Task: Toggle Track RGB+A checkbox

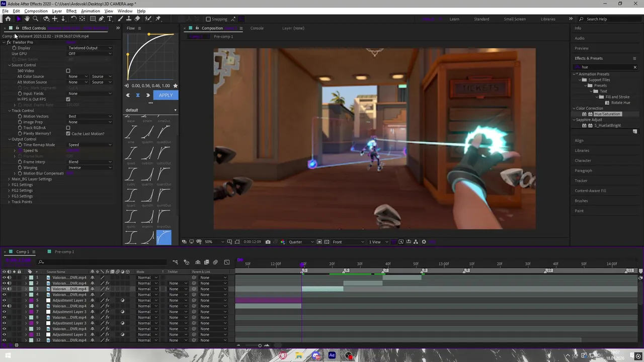Action: click(x=68, y=128)
